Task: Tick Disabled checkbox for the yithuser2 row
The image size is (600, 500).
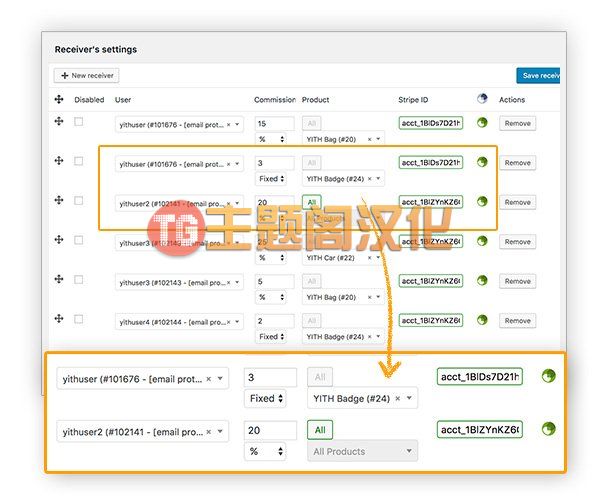Action: pyautogui.click(x=78, y=200)
